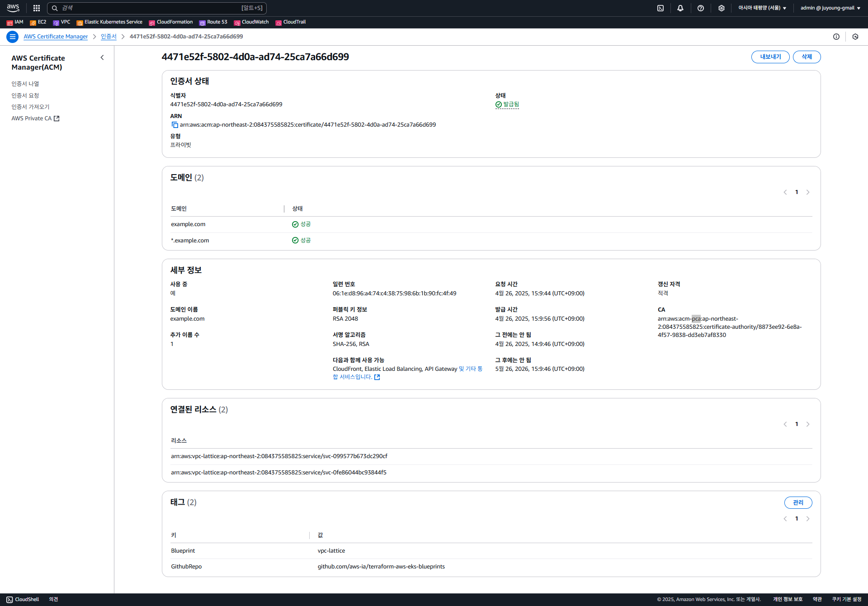Open the help question mark menu
Image resolution: width=868 pixels, height=606 pixels.
[x=701, y=8]
